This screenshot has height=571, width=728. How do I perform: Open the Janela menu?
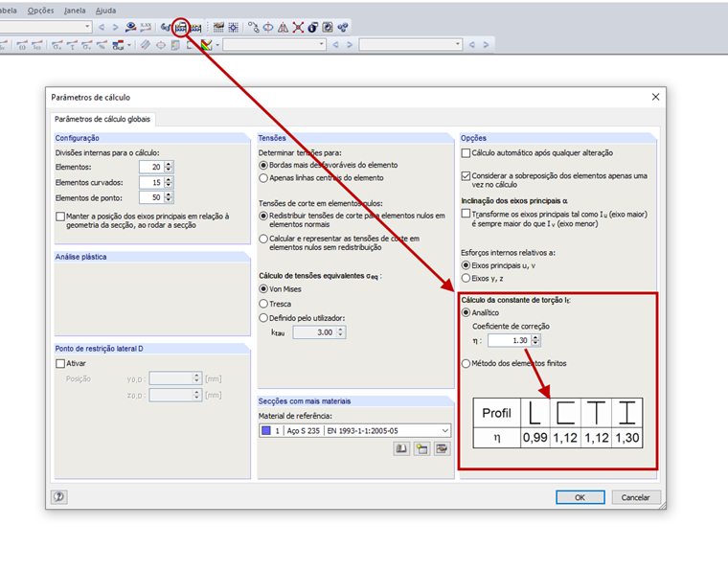(x=75, y=11)
